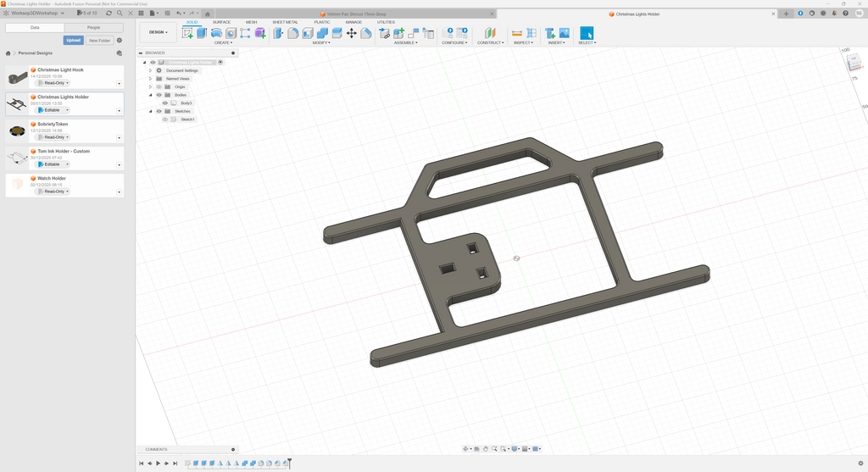This screenshot has width=868, height=472.
Task: Select the Create Sketch tool
Action: (187, 33)
